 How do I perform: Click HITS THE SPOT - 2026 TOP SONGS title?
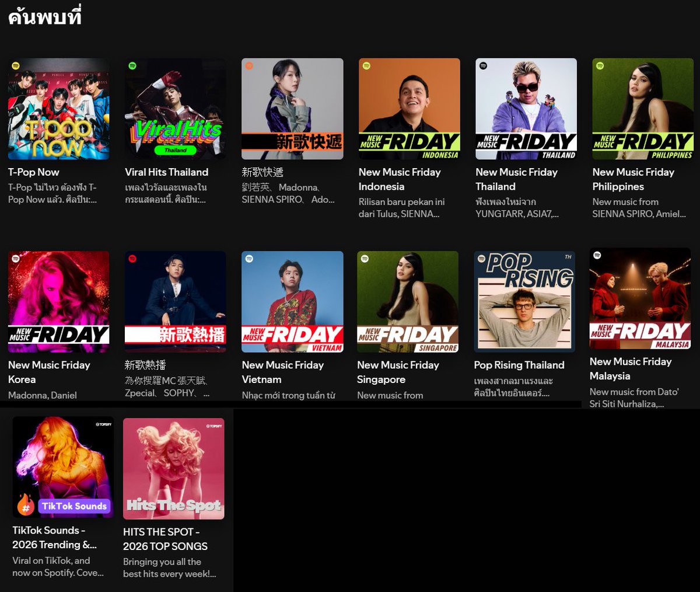[166, 539]
